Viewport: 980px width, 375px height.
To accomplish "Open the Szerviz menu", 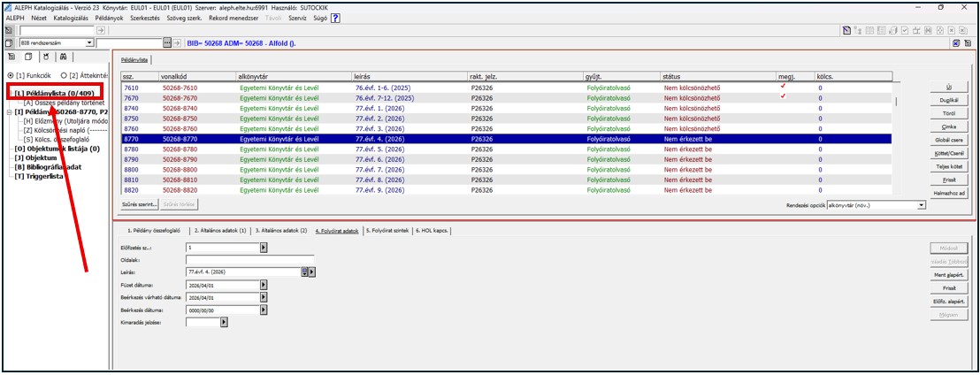I will pos(297,18).
